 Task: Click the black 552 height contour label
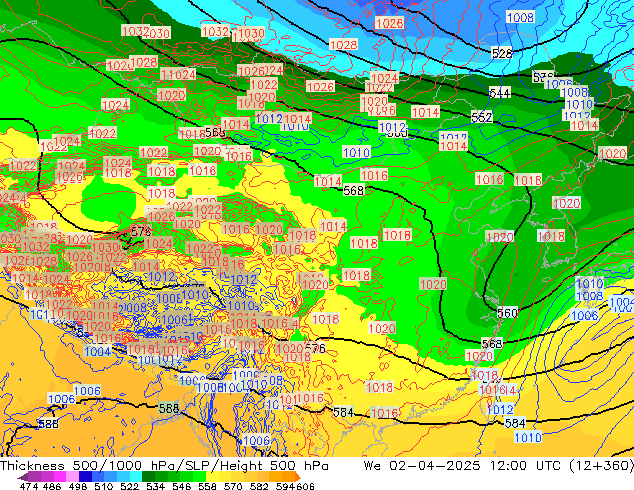tap(482, 117)
